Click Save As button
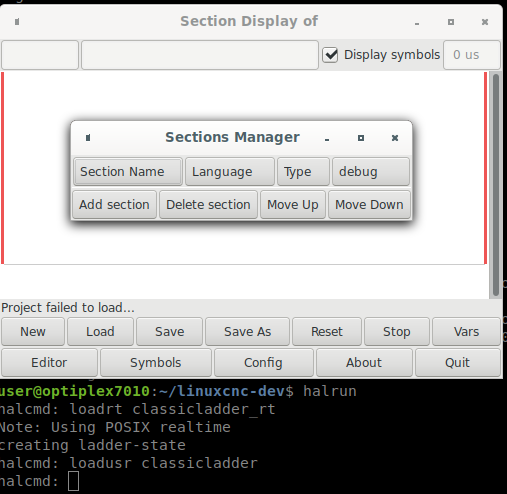The image size is (507, 494). tap(247, 332)
